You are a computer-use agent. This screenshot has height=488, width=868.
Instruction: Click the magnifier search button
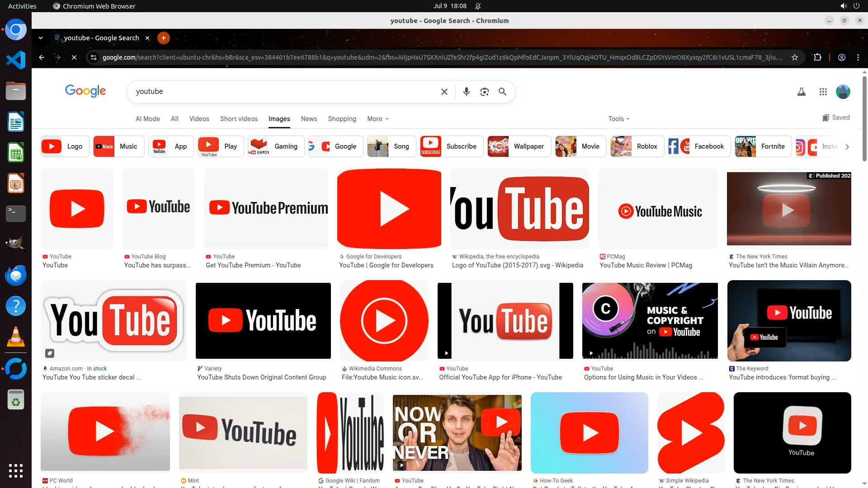coord(502,92)
